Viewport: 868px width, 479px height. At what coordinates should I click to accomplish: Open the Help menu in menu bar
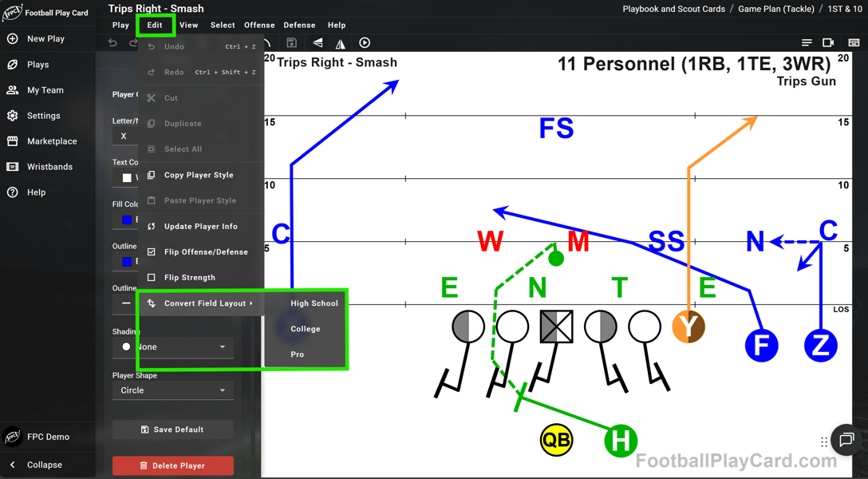tap(337, 25)
